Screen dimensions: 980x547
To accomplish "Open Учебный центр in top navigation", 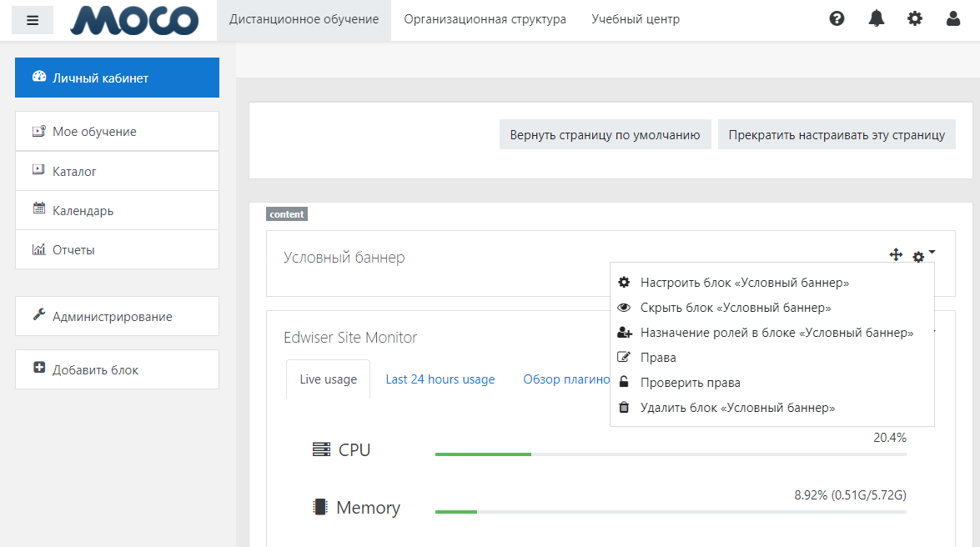I will coord(636,19).
